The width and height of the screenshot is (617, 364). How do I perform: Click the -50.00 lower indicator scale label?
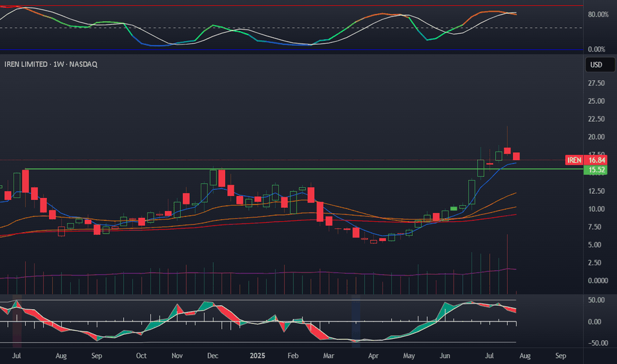point(598,343)
